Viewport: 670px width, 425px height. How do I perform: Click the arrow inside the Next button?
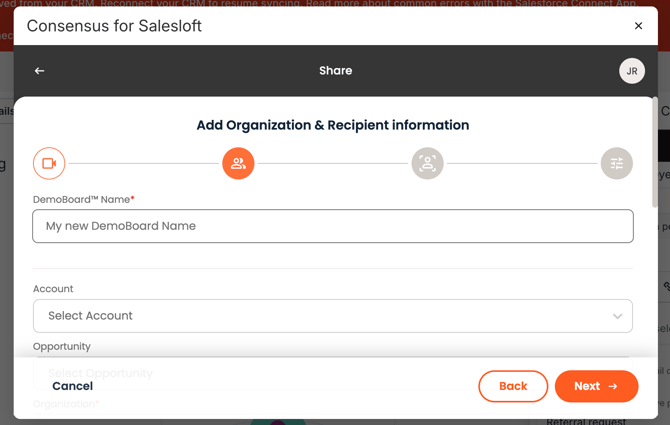tap(613, 386)
